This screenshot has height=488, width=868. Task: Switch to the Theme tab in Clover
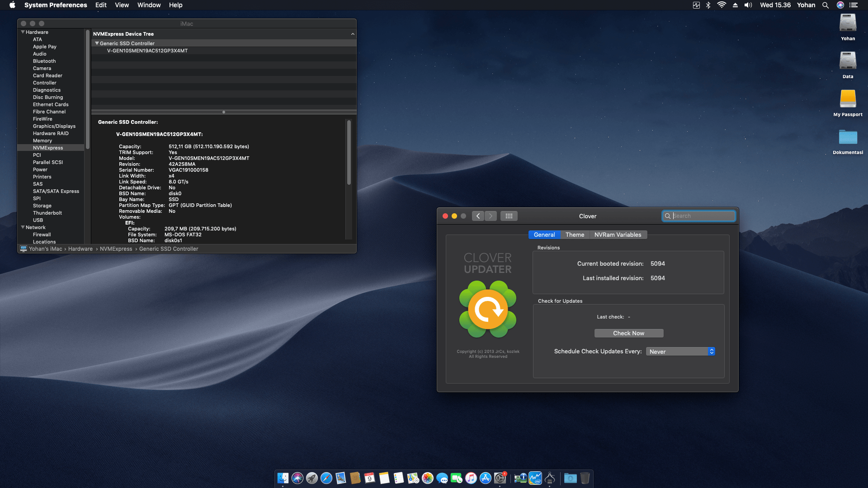(x=575, y=235)
